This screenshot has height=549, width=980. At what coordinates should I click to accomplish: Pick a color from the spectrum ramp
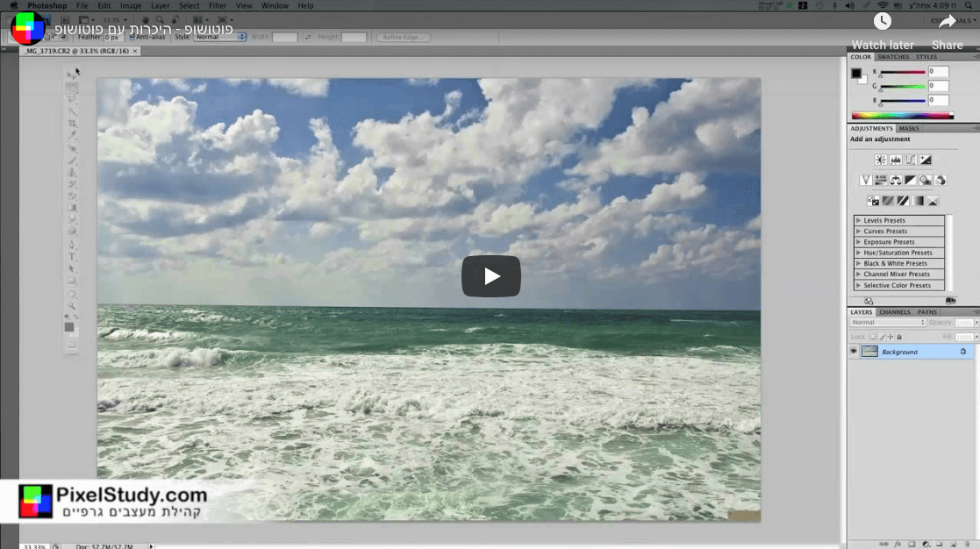click(x=903, y=116)
